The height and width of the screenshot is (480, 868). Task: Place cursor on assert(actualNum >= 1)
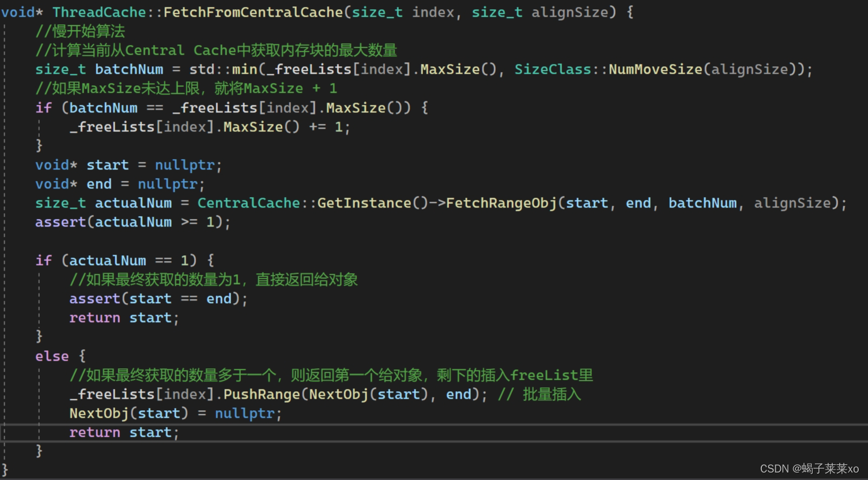point(131,222)
